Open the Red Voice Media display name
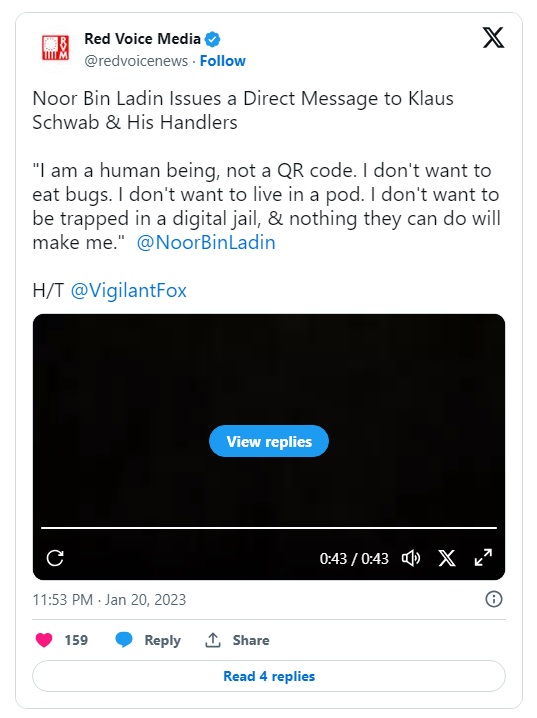The height and width of the screenshot is (718, 537). pyautogui.click(x=142, y=39)
